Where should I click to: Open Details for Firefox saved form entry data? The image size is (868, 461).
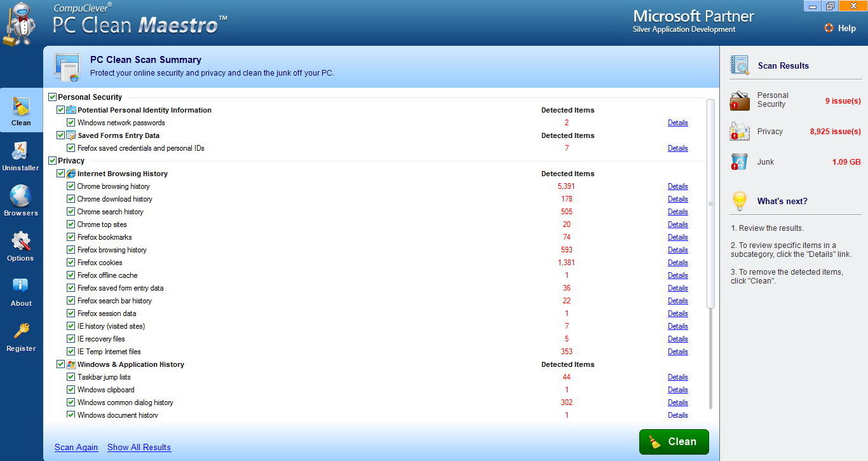pyautogui.click(x=677, y=288)
